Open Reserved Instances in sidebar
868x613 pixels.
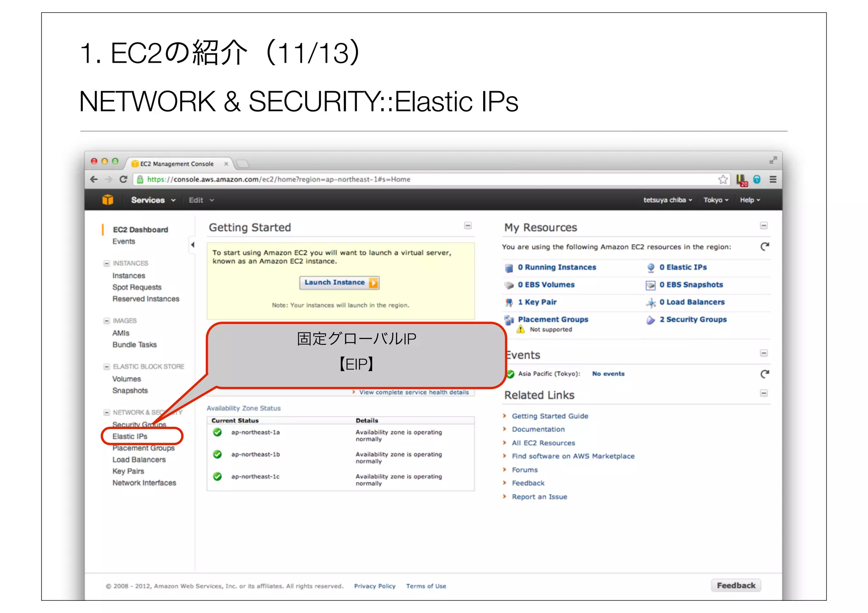(146, 299)
